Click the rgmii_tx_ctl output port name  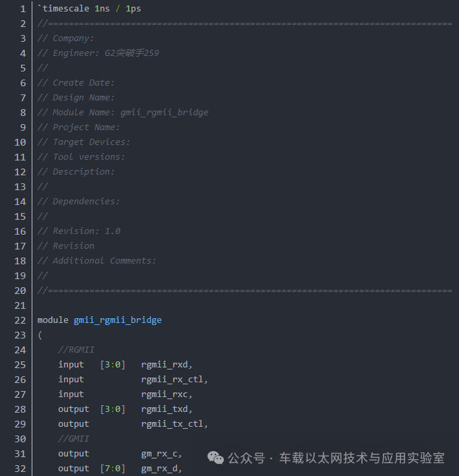pos(175,424)
